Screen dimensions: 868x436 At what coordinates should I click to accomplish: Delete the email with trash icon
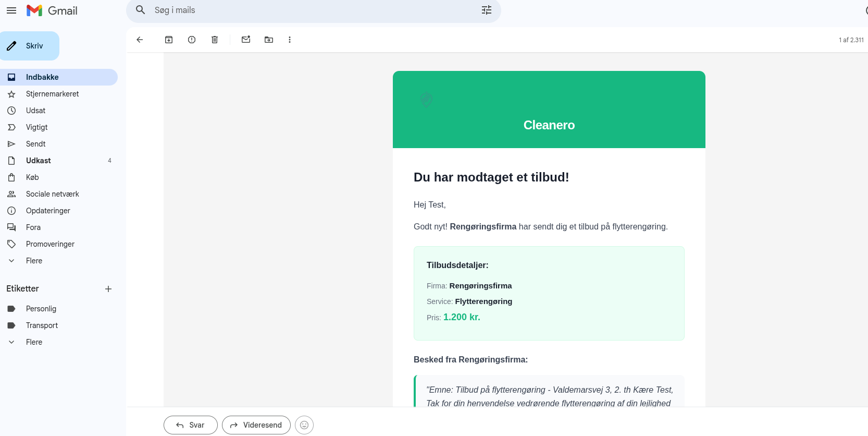(215, 40)
